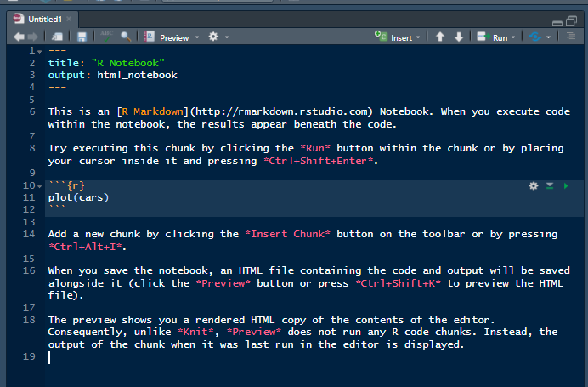
Task: Click the show in new window icon
Action: [x=57, y=37]
